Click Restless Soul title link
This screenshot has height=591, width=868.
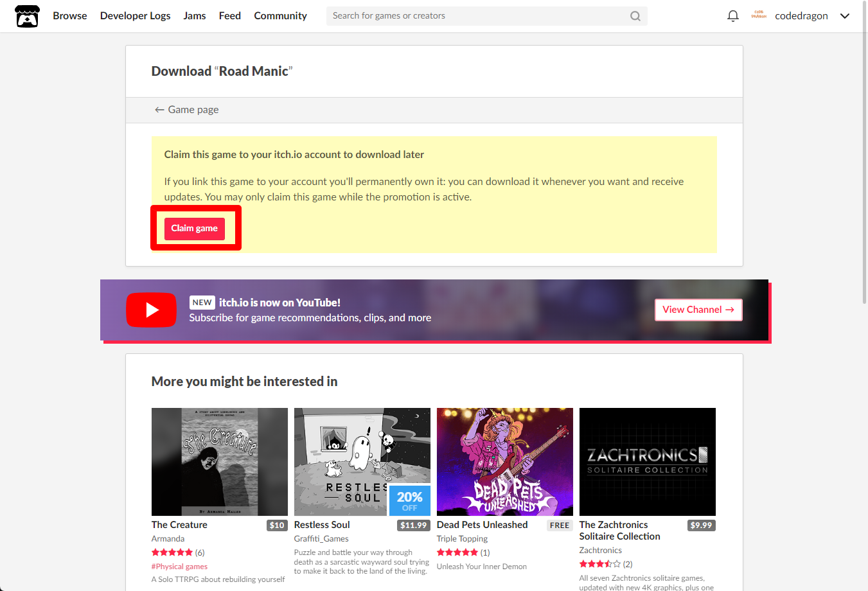(322, 525)
